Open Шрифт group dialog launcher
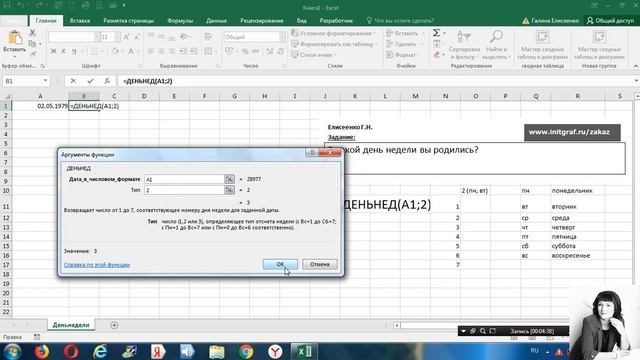Screen dimensions: 640x360 click(140, 66)
